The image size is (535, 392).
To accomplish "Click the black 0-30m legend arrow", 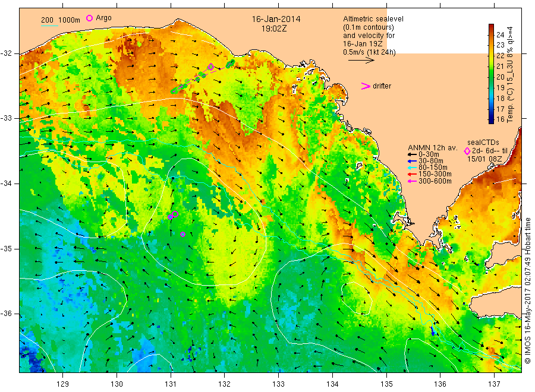I will pos(412,154).
